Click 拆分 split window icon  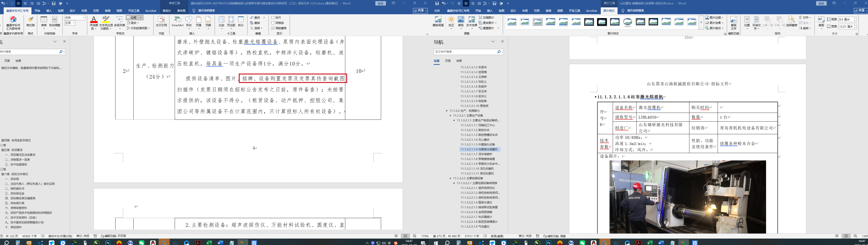[x=241, y=21]
